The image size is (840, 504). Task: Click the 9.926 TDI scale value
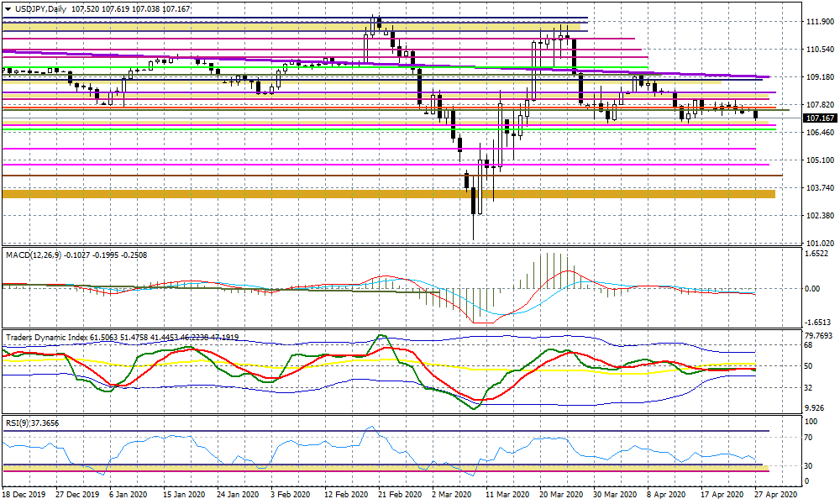coord(816,408)
